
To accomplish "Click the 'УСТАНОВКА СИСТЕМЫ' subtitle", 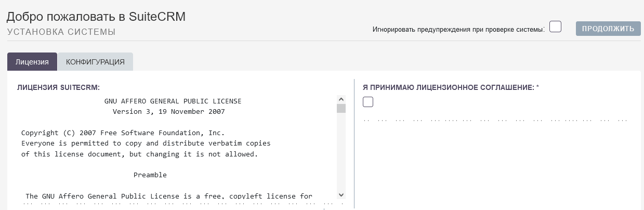I will coord(61,32).
